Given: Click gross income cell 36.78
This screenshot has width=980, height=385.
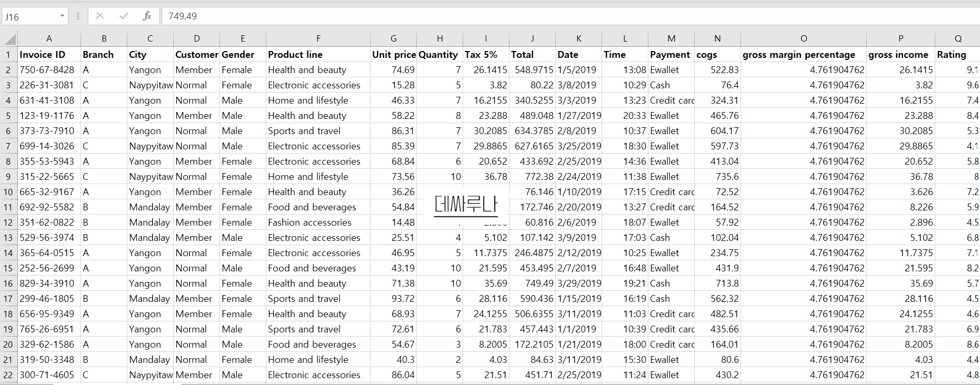Looking at the screenshot, I should point(901,177).
